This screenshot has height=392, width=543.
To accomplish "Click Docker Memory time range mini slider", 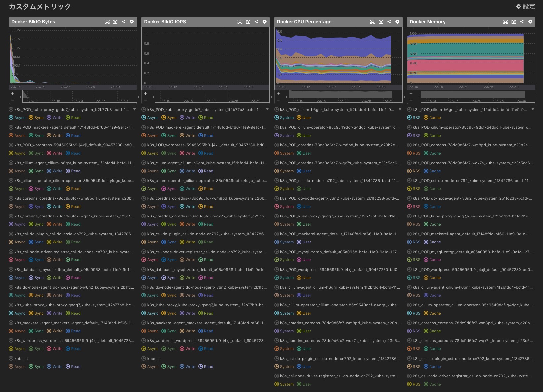I will point(473,96).
